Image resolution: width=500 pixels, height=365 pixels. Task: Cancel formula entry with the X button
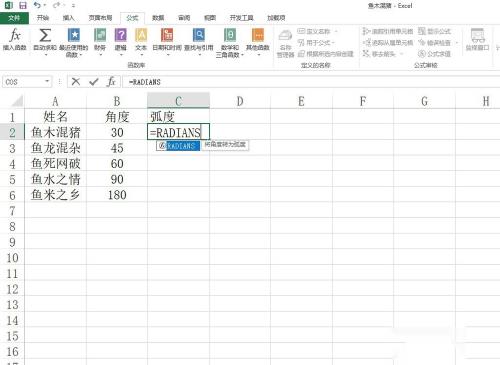[76, 81]
